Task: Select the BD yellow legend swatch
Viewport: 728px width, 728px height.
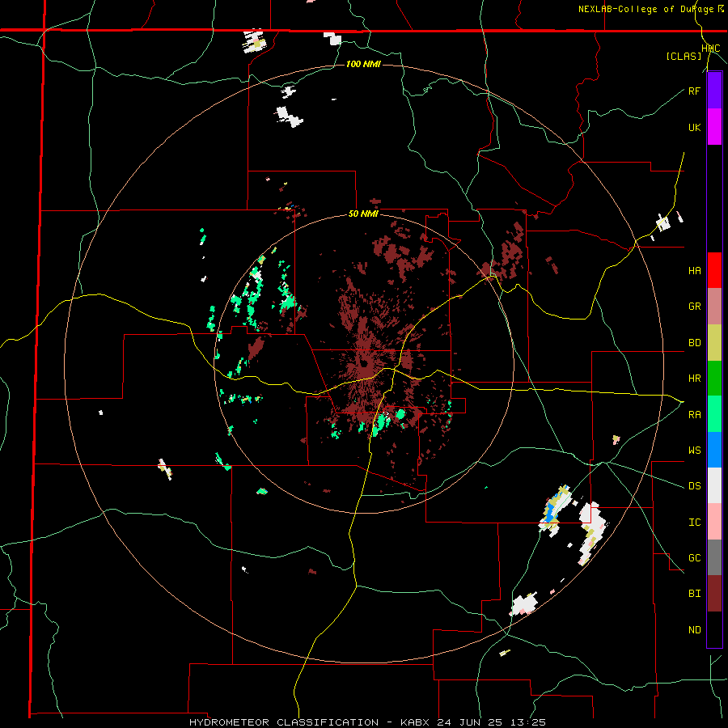Action: click(x=714, y=343)
